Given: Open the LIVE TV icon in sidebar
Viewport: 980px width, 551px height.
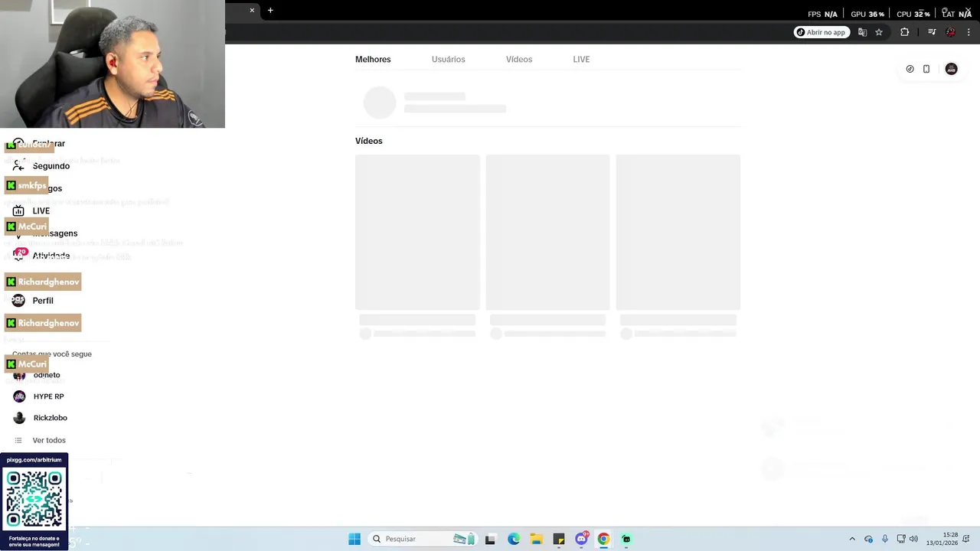Looking at the screenshot, I should click(18, 210).
